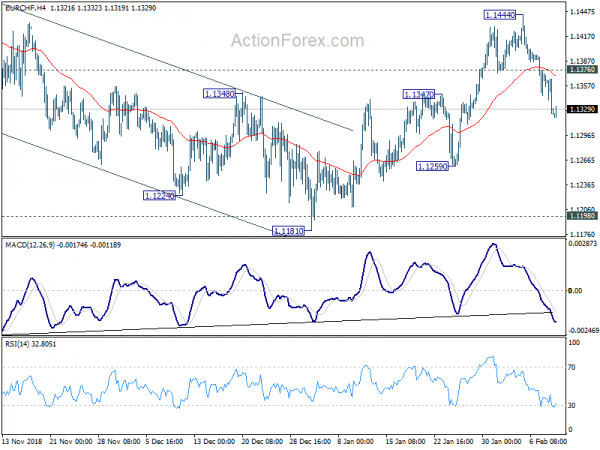Click the 1.11760 price axis value
Viewport: 600px width, 450px height.
(x=582, y=234)
